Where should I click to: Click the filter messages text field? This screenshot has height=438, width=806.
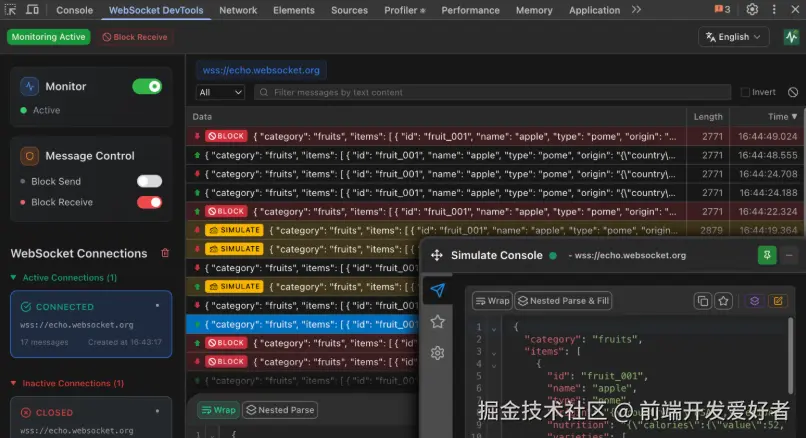492,93
